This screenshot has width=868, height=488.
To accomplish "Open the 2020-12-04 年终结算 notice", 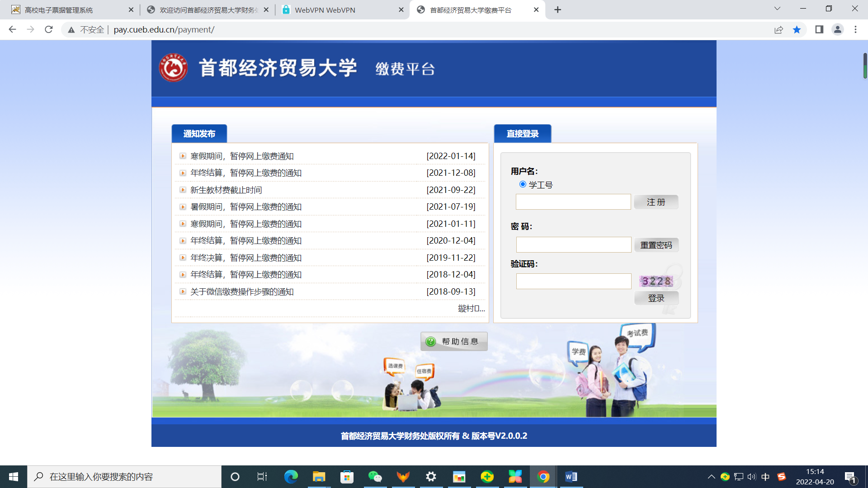I will point(246,241).
